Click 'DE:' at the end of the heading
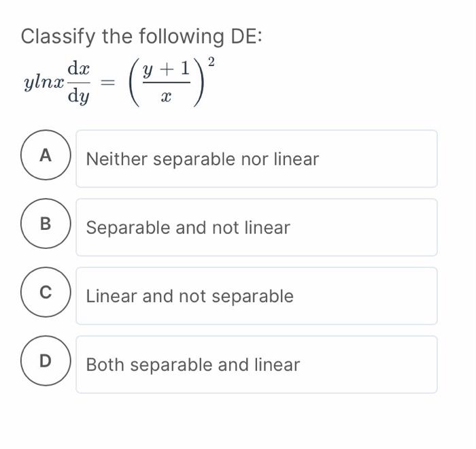476x449 pixels. 246,37
